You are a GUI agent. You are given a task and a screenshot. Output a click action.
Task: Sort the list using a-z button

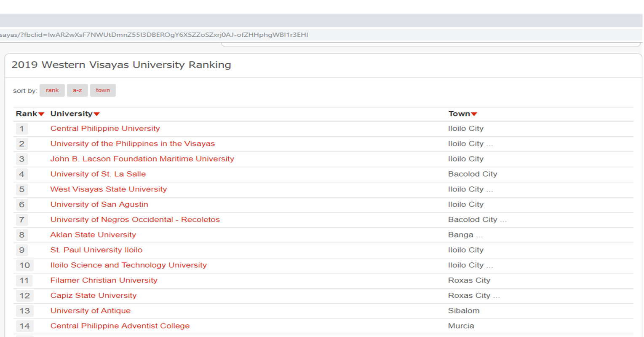(x=77, y=90)
